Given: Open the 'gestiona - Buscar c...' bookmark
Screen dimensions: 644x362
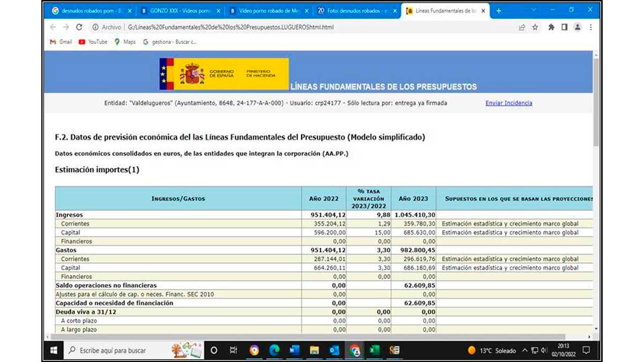Looking at the screenshot, I should (x=170, y=42).
